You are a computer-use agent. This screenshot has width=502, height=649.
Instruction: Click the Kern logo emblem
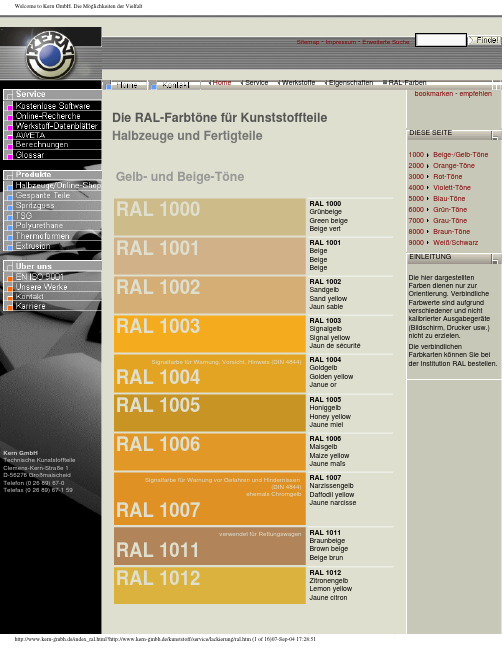point(50,54)
